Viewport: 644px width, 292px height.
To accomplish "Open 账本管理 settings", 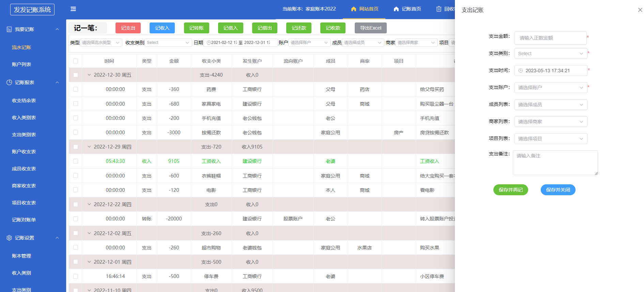I will [21, 256].
